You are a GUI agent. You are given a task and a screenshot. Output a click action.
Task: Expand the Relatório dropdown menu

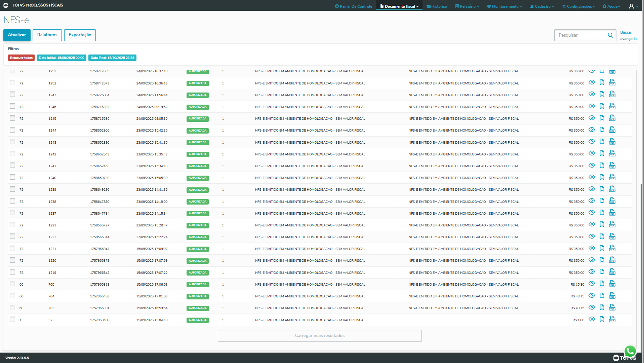(467, 6)
